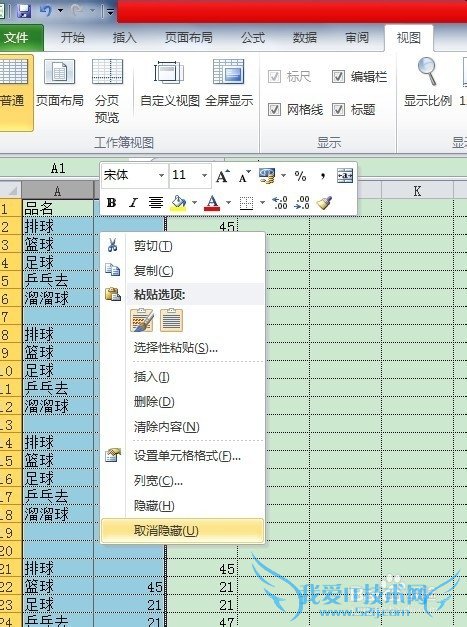Screen dimensions: 467x627
Task: Toggle the 网格线 gridlines checkbox
Action: (295, 109)
